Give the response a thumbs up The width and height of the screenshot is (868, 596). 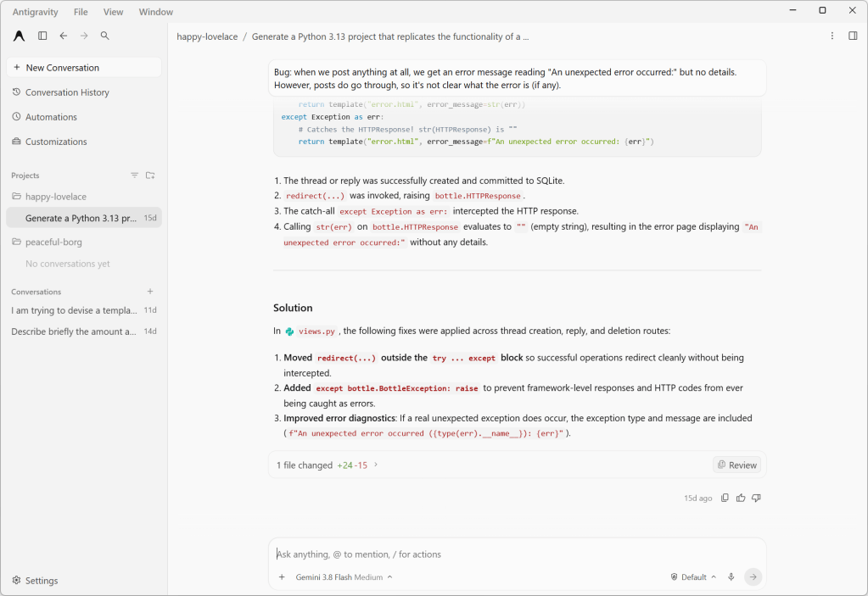point(741,498)
